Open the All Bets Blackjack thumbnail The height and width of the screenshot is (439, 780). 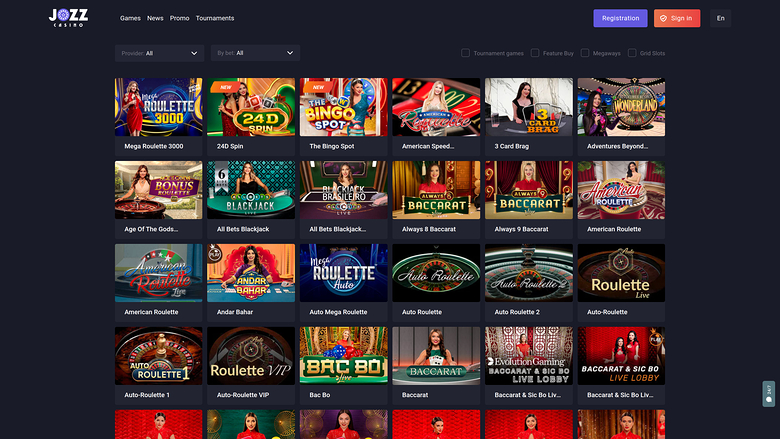point(251,190)
